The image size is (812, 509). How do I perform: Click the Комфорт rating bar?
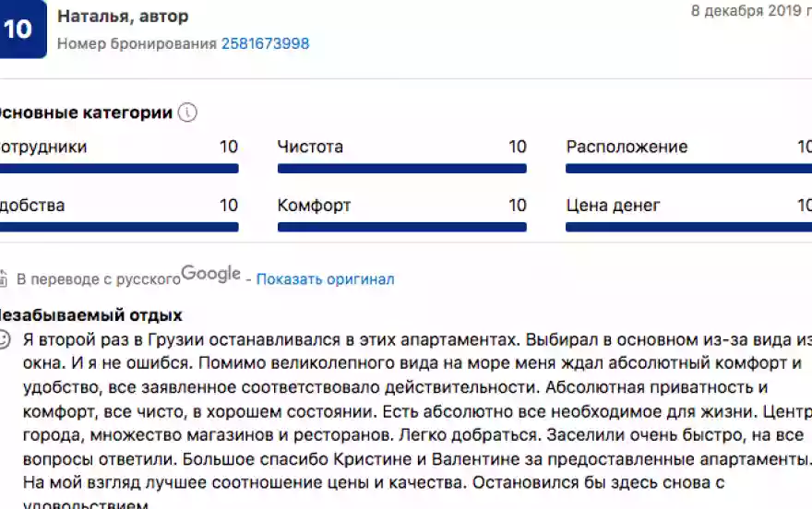pos(401,227)
